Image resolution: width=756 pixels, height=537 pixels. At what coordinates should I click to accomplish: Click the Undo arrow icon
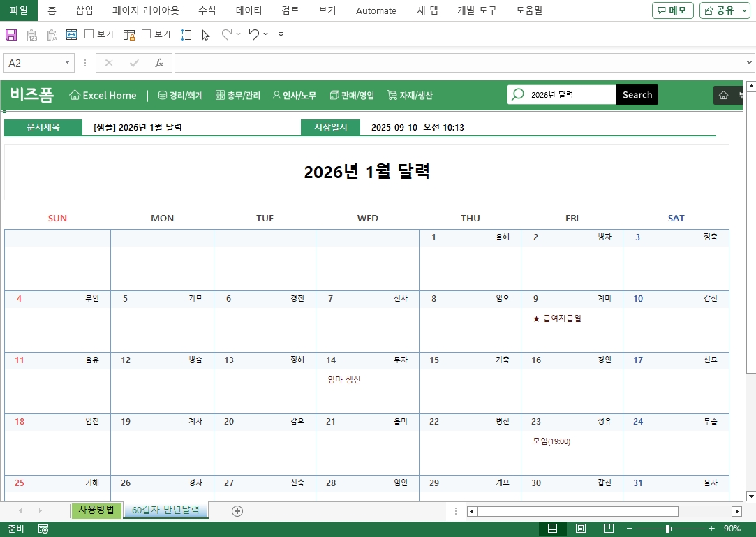(254, 34)
